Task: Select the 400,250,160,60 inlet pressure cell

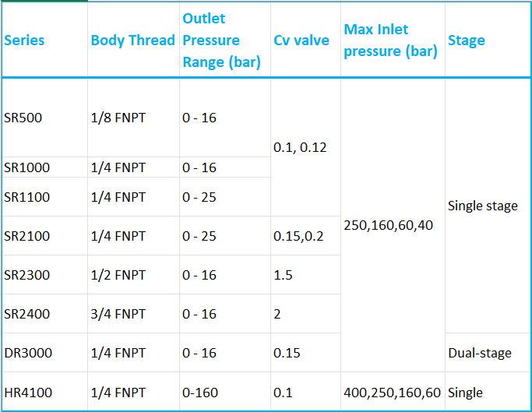Action: (390, 393)
